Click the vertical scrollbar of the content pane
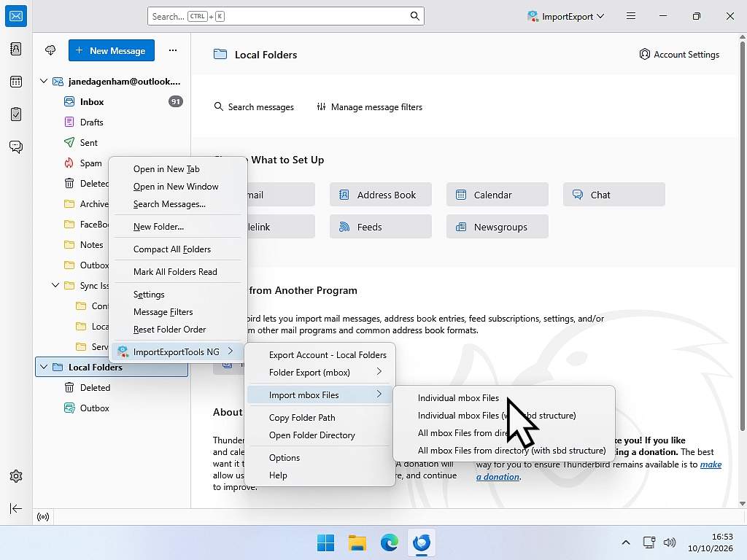747x560 pixels. point(742,236)
